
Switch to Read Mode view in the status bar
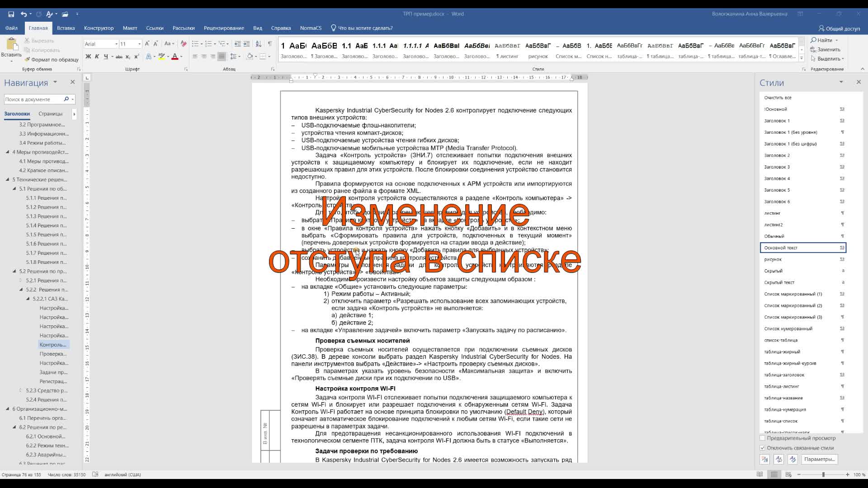pyautogui.click(x=760, y=474)
